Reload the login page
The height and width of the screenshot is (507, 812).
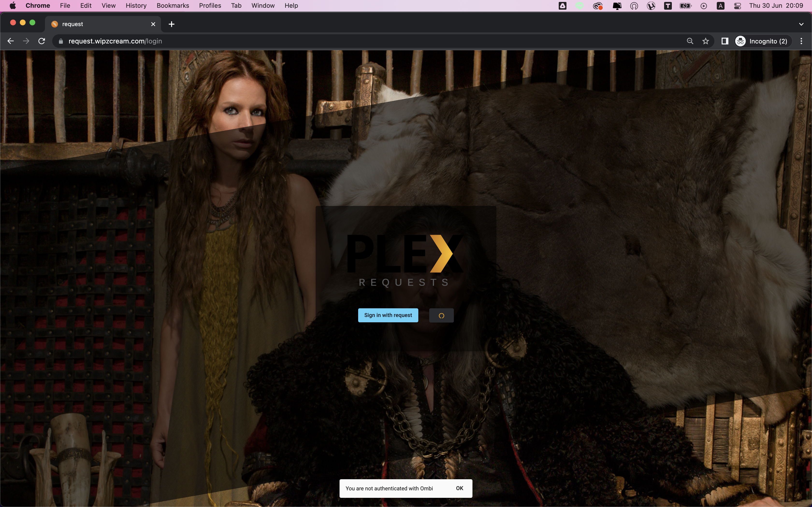pos(42,41)
